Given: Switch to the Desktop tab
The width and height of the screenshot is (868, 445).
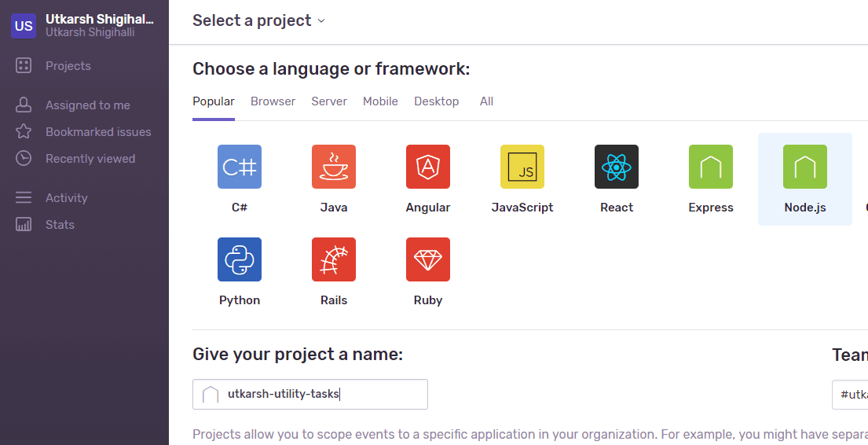Looking at the screenshot, I should pos(436,101).
